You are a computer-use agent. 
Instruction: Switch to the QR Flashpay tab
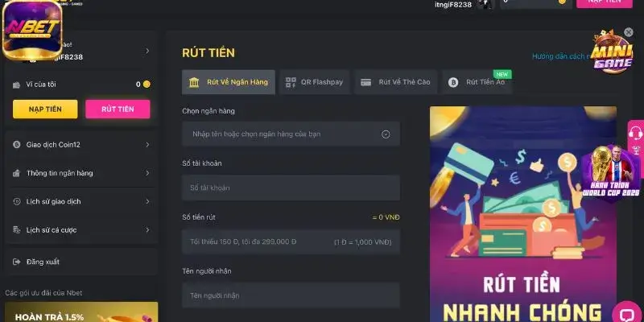click(x=314, y=82)
